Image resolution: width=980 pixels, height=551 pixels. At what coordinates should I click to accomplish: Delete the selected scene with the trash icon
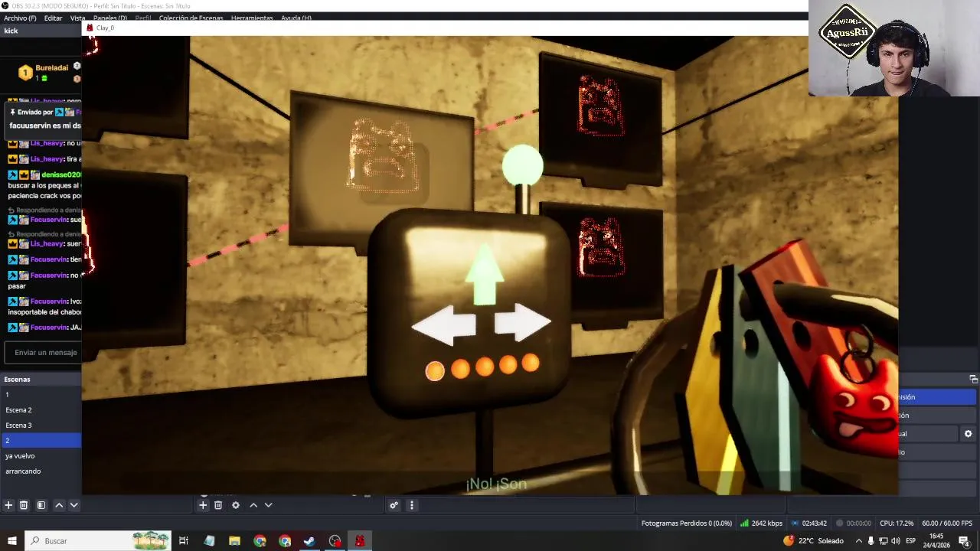click(x=24, y=505)
